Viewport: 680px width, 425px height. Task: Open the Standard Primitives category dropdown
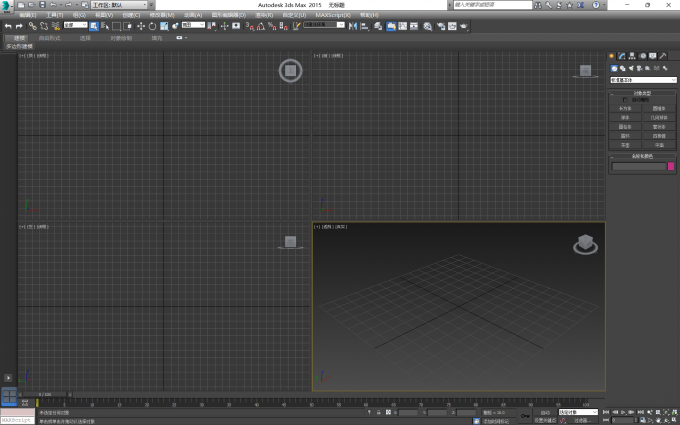(x=643, y=80)
